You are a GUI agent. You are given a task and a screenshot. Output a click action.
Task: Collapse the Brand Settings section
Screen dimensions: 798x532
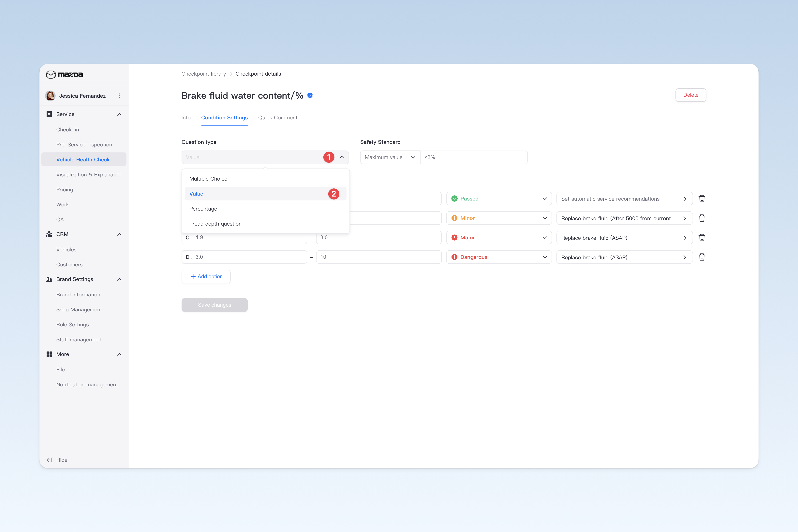pos(119,279)
